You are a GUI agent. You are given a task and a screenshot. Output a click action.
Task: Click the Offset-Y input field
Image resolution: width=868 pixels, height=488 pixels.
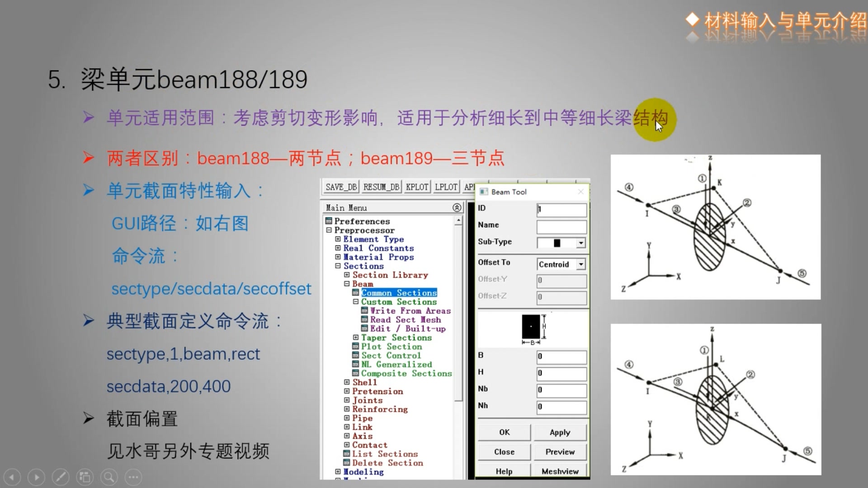click(561, 281)
